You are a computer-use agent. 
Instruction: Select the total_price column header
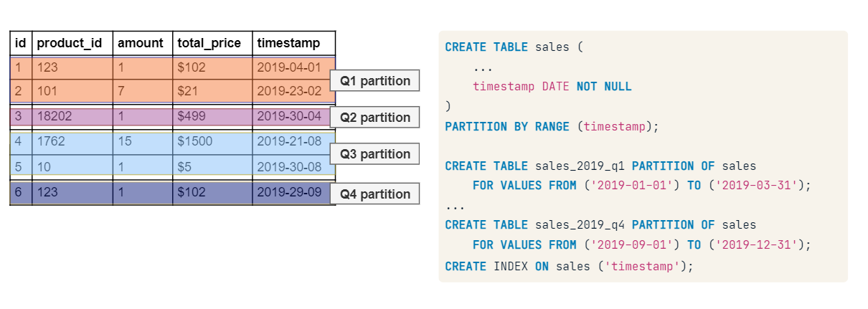click(x=210, y=43)
